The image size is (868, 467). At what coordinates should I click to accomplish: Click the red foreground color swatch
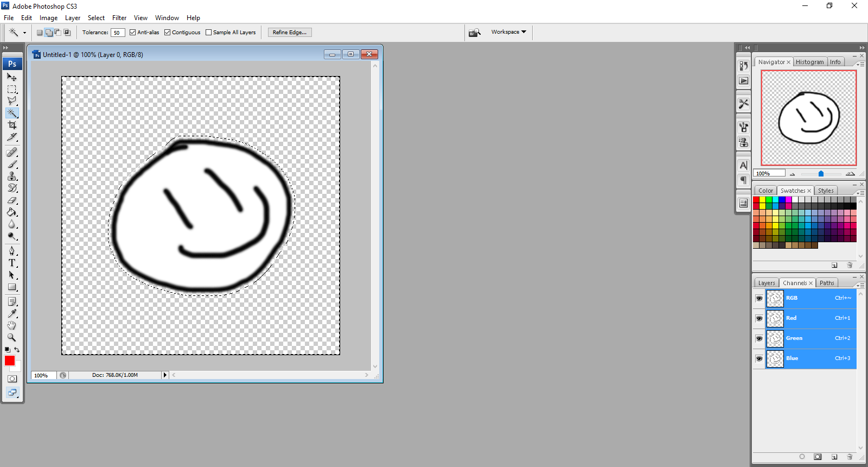(10, 361)
